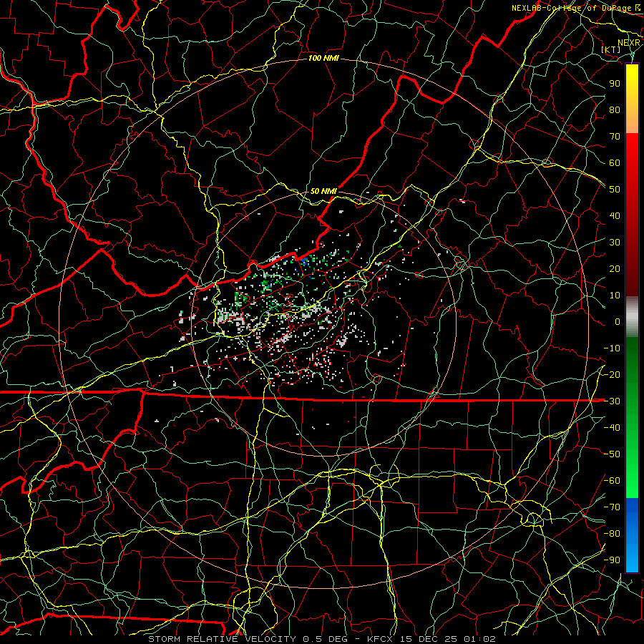Click the positive 10 value on velocity scale
Image resolution: width=644 pixels, height=644 pixels.
(x=615, y=296)
